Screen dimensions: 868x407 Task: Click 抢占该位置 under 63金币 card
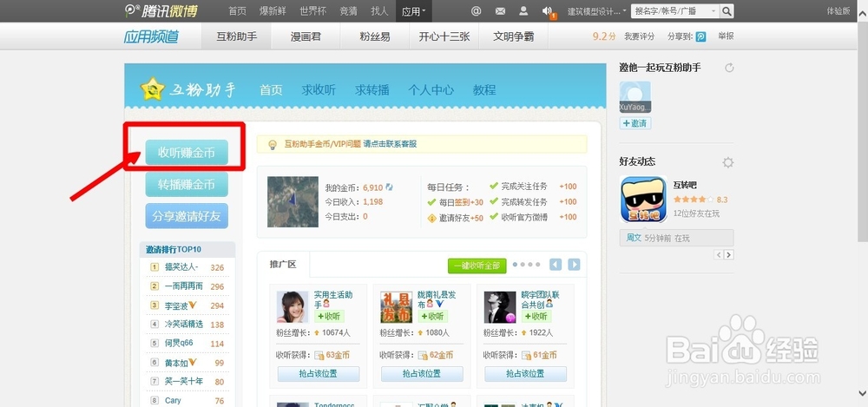click(319, 374)
